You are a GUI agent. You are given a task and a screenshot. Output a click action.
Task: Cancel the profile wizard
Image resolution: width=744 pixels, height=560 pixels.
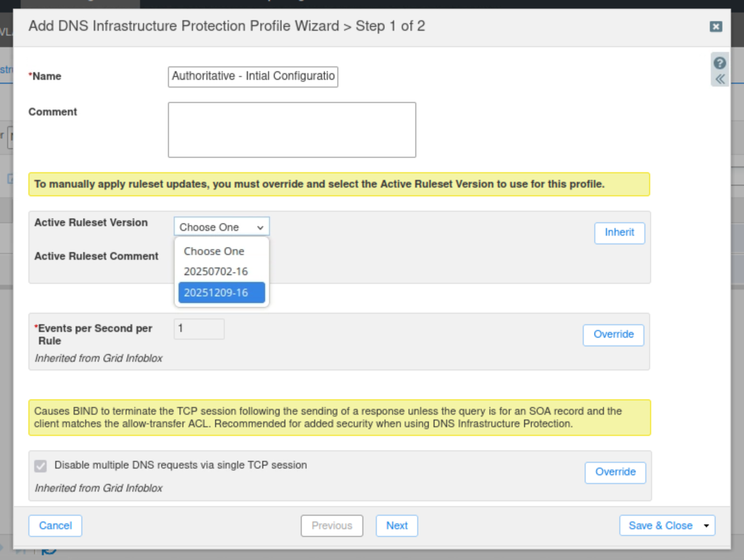click(x=55, y=526)
